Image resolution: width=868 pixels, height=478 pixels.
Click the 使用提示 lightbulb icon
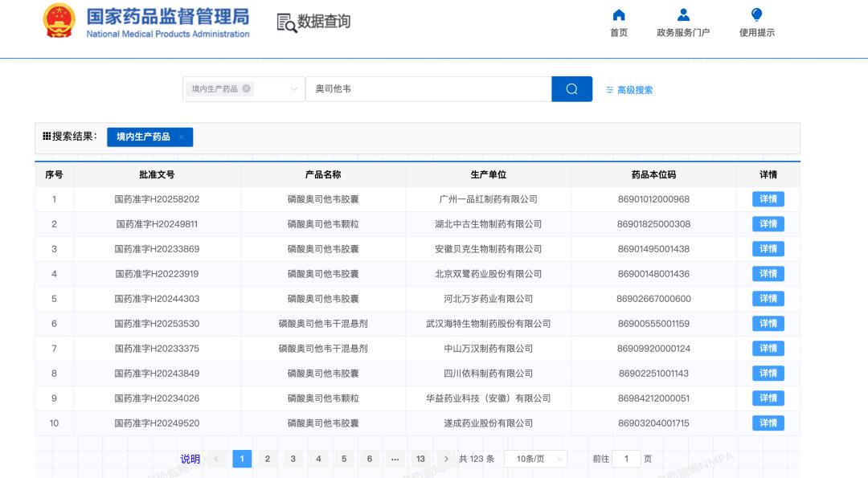coord(756,15)
